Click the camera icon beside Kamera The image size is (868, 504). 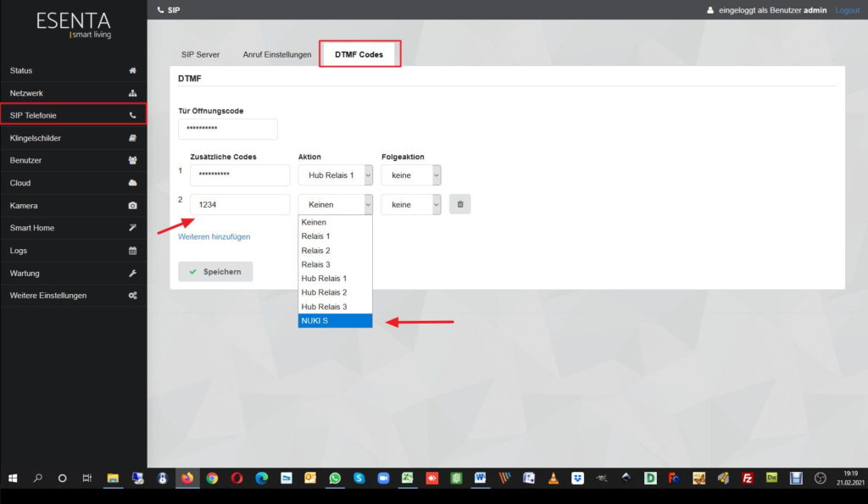tap(132, 205)
